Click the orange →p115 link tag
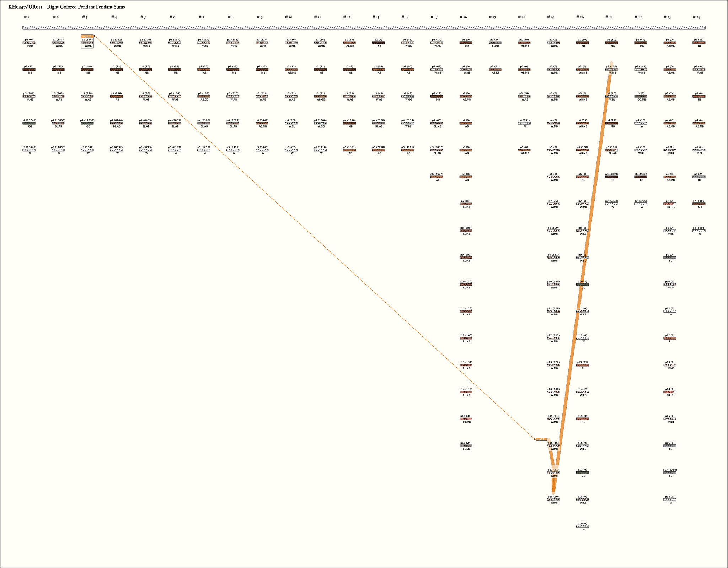This screenshot has height=568, width=728. 87,36
